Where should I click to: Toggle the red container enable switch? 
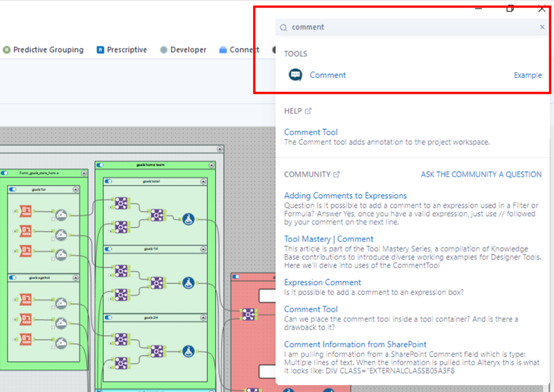point(236,277)
